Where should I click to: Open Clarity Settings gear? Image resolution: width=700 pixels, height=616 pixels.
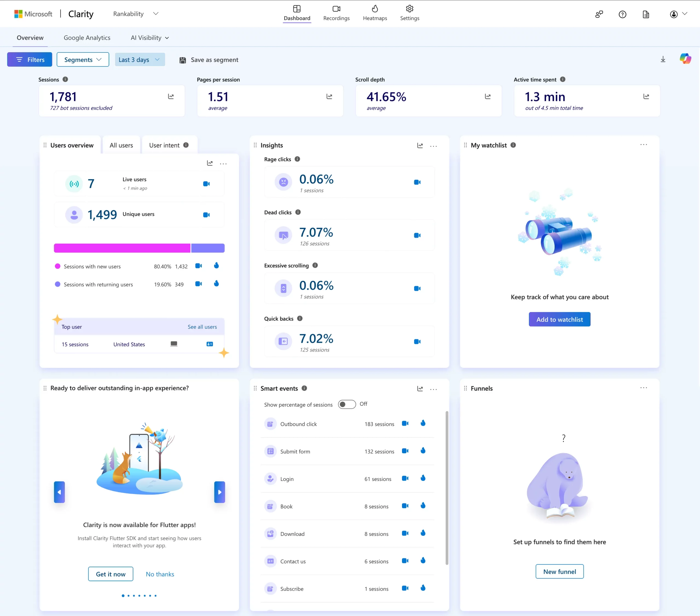pyautogui.click(x=410, y=13)
